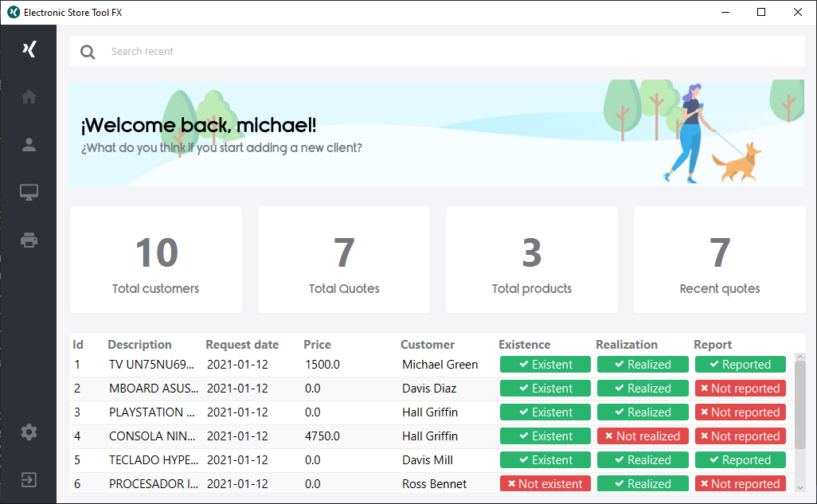The image size is (817, 504).
Task: Toggle Existent status for TV UN75NU69 row
Action: tap(545, 365)
